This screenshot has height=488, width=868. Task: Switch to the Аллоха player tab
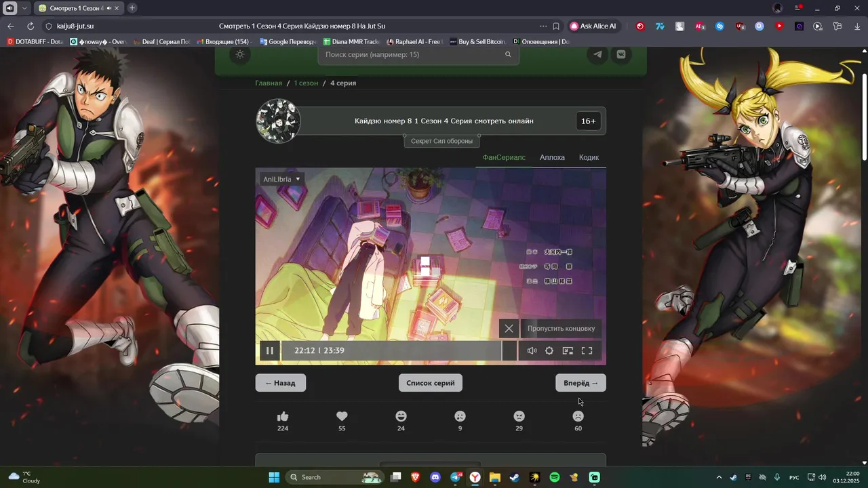coord(552,157)
